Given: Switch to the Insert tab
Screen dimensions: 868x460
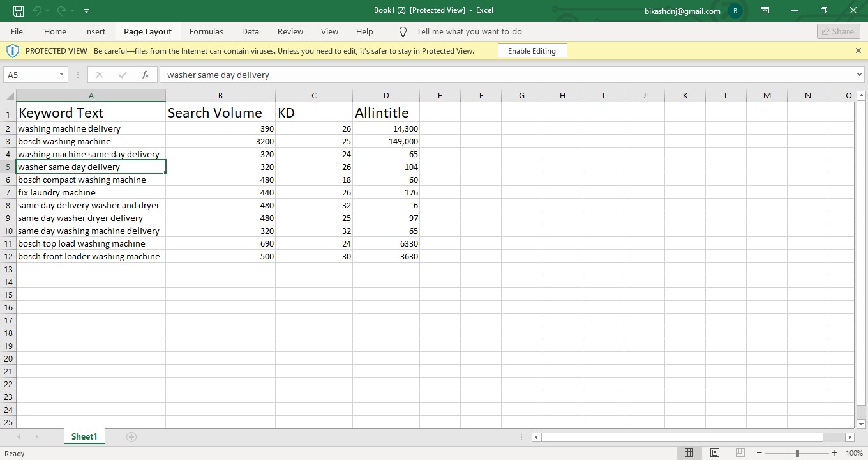Looking at the screenshot, I should (95, 31).
